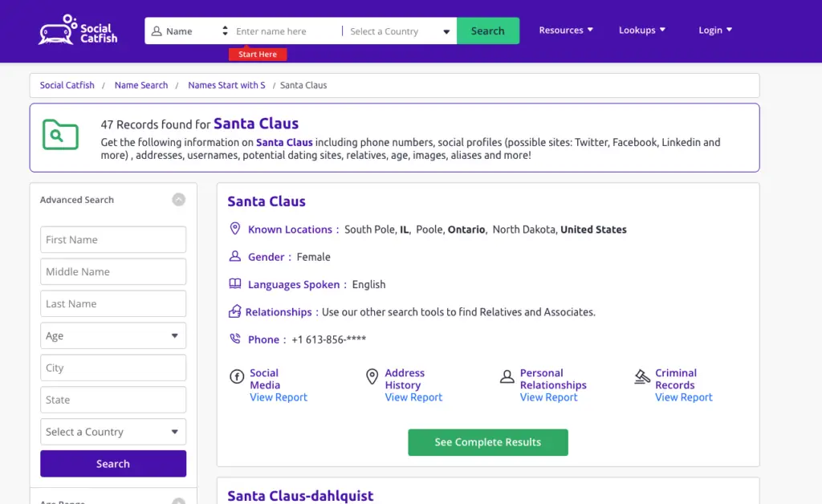Focus the State field

[113, 400]
